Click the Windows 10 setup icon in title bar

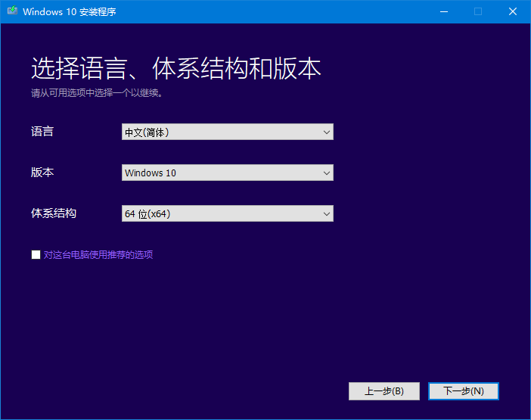point(11,12)
